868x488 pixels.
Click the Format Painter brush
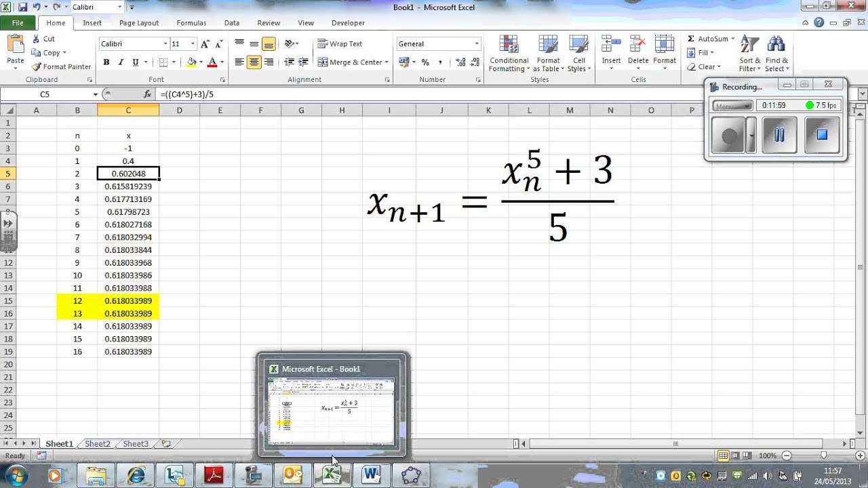pyautogui.click(x=36, y=66)
